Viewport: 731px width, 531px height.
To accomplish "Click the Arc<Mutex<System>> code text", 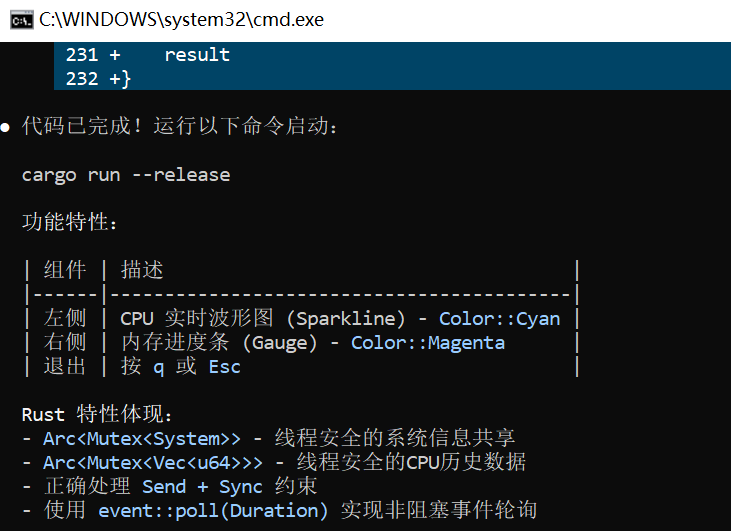I will coord(142,439).
